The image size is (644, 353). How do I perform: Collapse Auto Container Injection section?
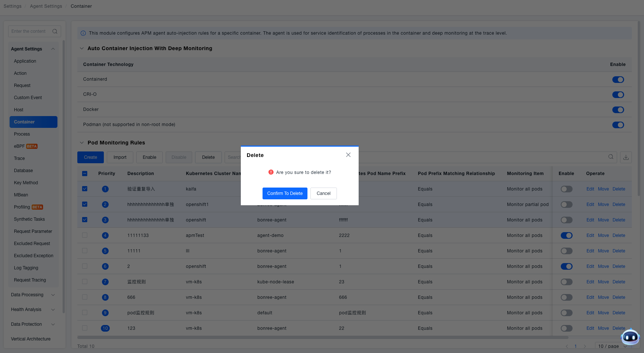[x=82, y=48]
